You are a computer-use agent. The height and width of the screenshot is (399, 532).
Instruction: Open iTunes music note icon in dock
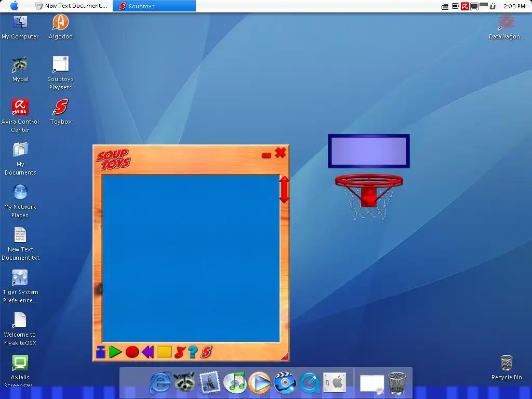coord(235,383)
